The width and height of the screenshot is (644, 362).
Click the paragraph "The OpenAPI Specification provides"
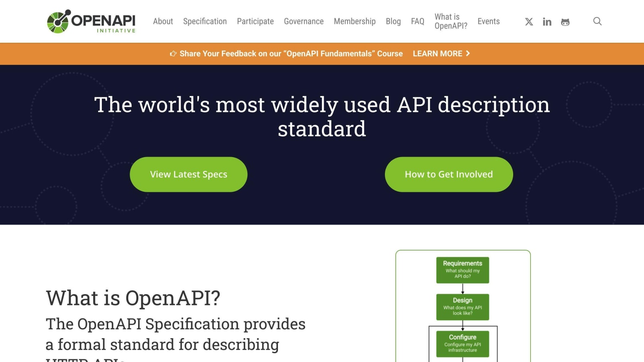(x=176, y=324)
